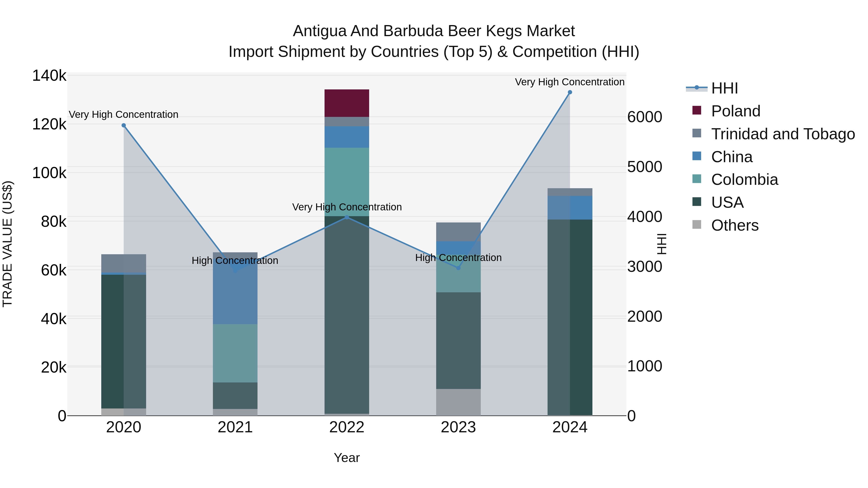868x488 pixels.
Task: Click the 'Year' x-axis title
Action: tap(347, 458)
